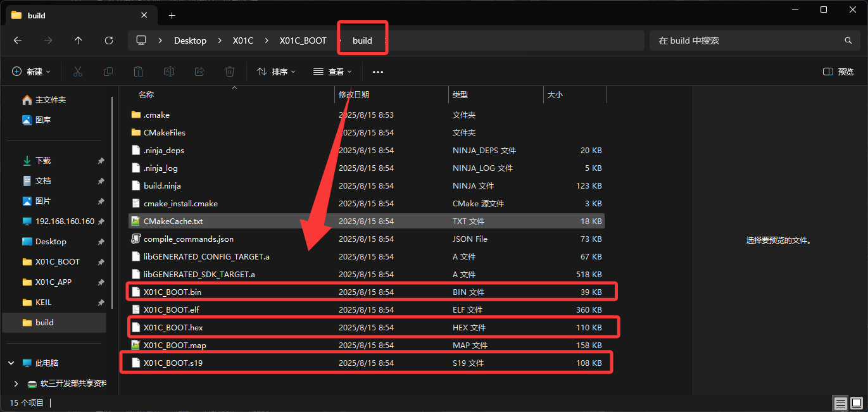Viewport: 868px width, 412px height.
Task: Select the .ninja_deps file
Action: click(366, 151)
